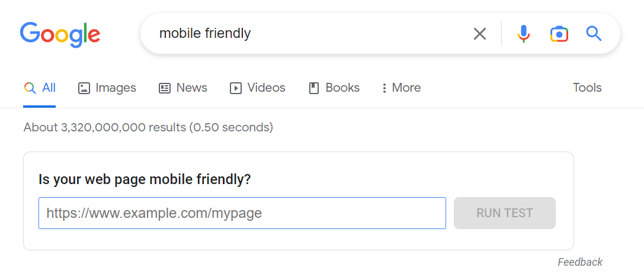This screenshot has height=277, width=644.
Task: Click the play icon beside Videos
Action: [x=236, y=88]
